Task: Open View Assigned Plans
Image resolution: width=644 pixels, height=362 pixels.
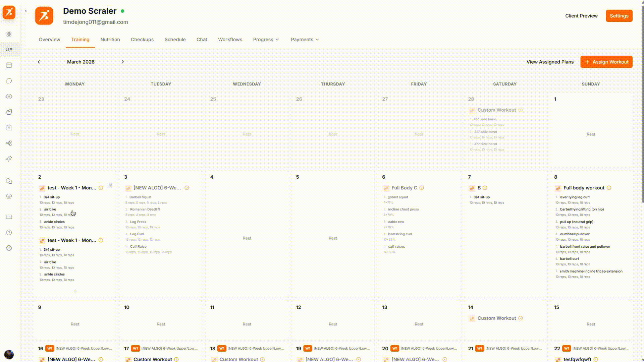Action: tap(550, 62)
